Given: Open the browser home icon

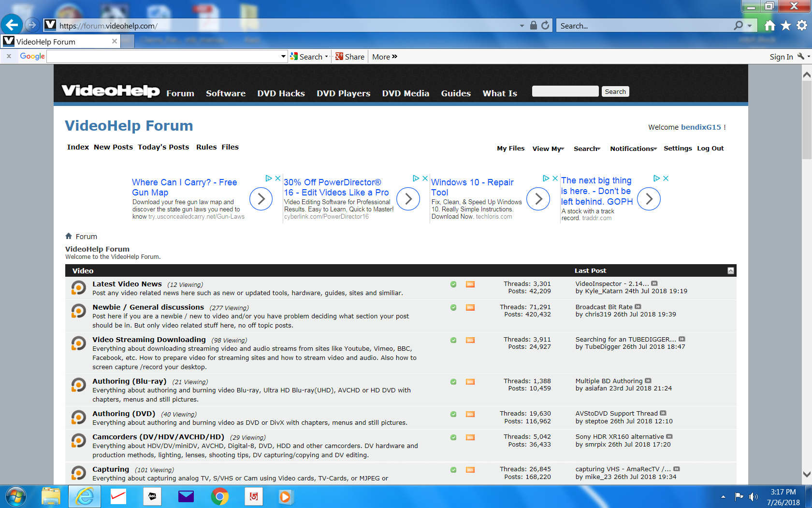Looking at the screenshot, I should [x=770, y=25].
